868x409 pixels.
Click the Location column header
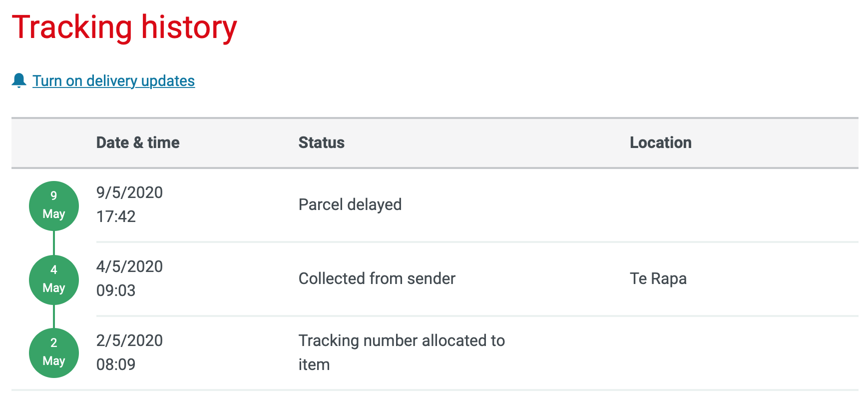tap(660, 142)
